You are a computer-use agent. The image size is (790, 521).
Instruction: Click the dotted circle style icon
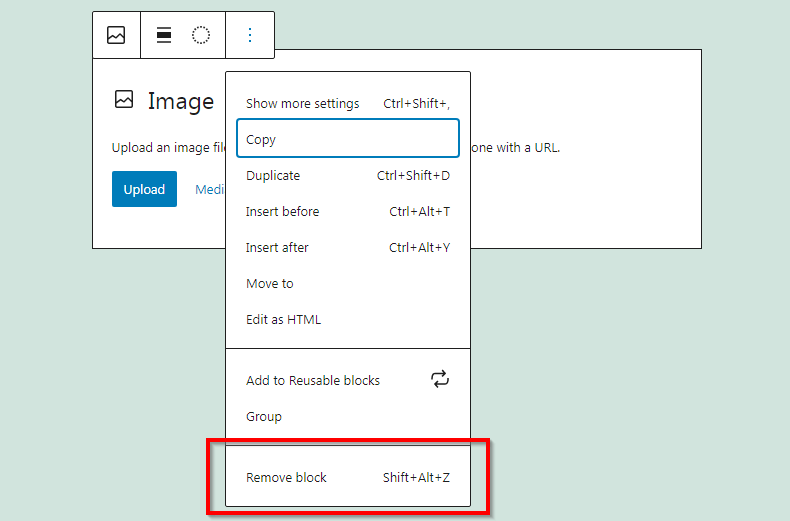pyautogui.click(x=201, y=35)
